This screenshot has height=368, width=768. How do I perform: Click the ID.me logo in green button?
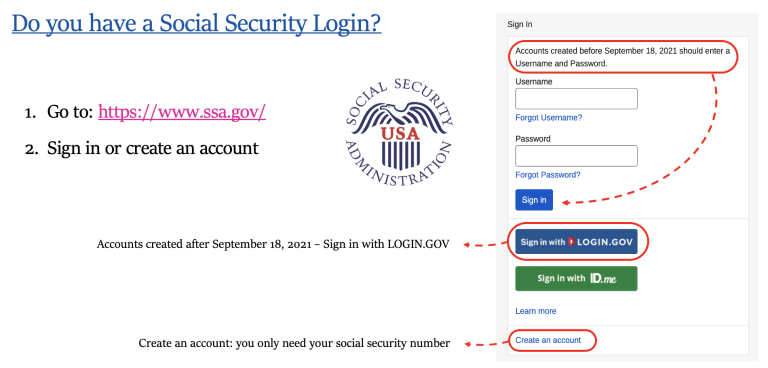coord(603,278)
